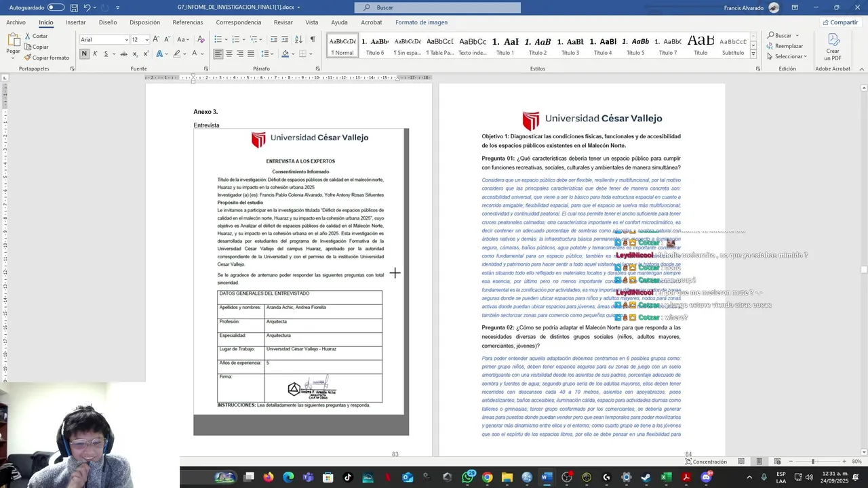Screen dimensions: 868x488
Task: Toggle the Autoguardado switch
Action: point(56,7)
